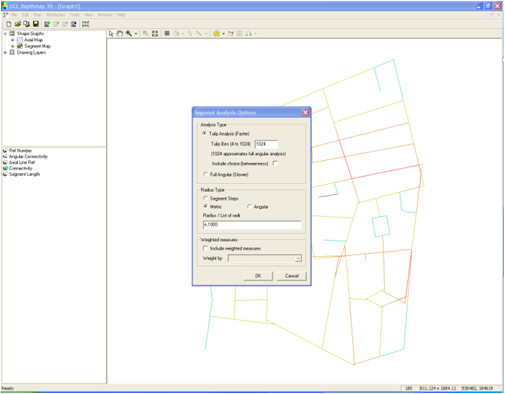
Task: Select Axial Map in the tree
Action: 33,40
